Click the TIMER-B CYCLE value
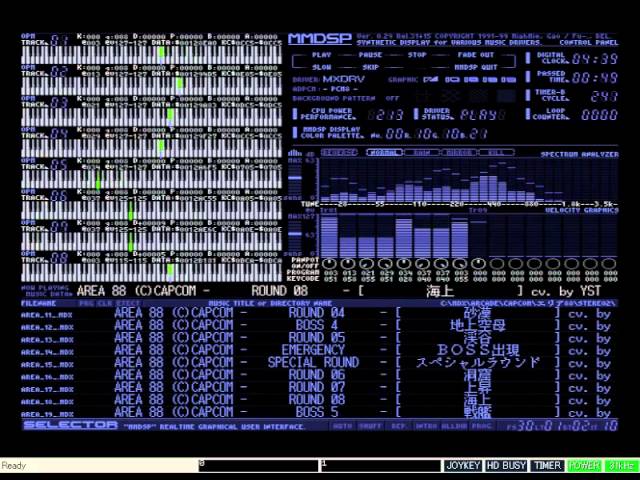 point(604,96)
